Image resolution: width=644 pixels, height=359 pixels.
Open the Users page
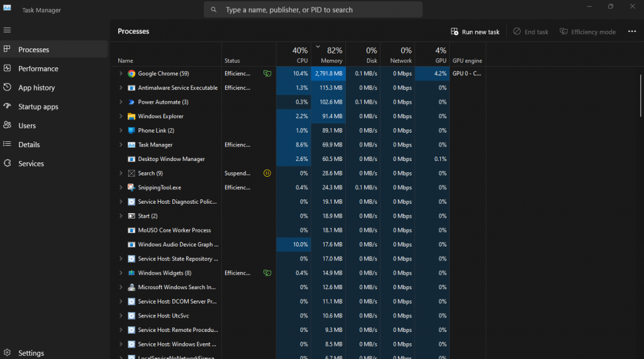click(x=54, y=126)
